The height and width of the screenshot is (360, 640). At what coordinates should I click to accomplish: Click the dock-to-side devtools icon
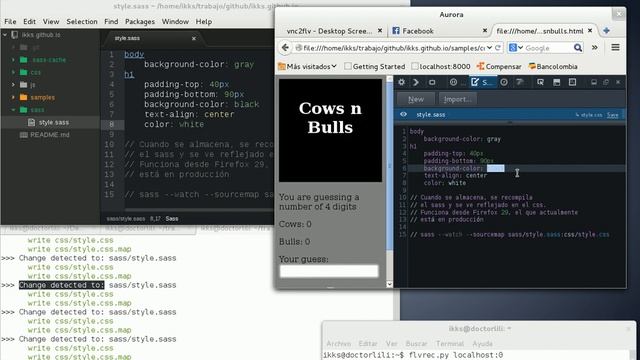point(594,82)
